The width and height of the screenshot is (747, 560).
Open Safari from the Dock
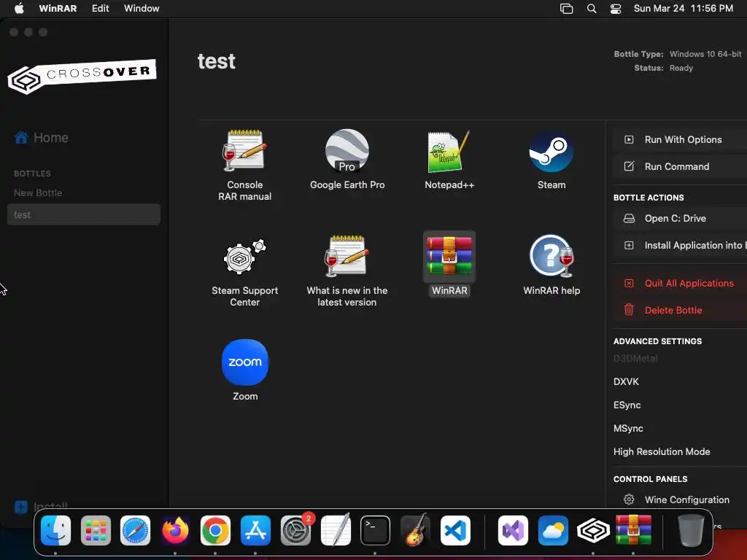pos(135,531)
